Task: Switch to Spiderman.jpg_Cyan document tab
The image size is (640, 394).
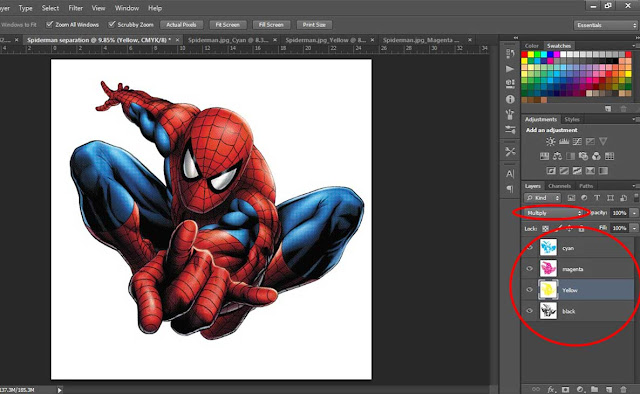Action: [x=228, y=40]
